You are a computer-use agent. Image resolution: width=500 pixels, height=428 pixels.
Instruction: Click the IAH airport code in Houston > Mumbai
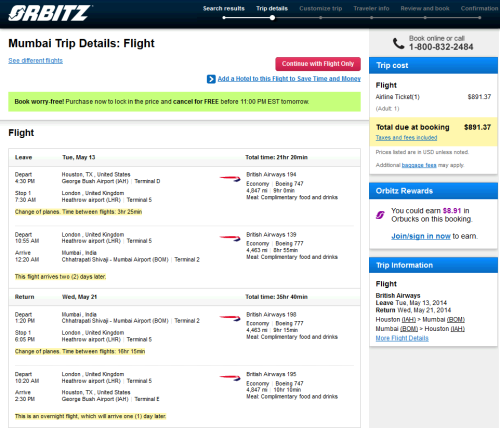click(409, 319)
